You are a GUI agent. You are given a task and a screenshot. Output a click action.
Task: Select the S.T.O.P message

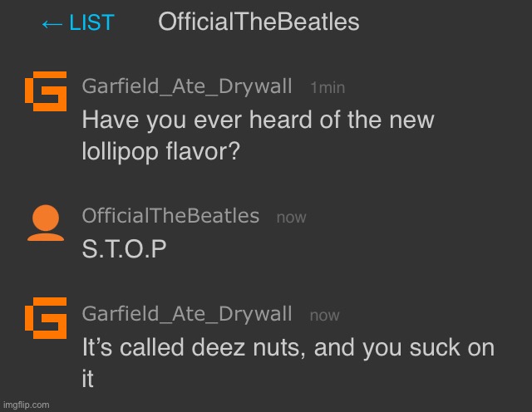(x=124, y=250)
